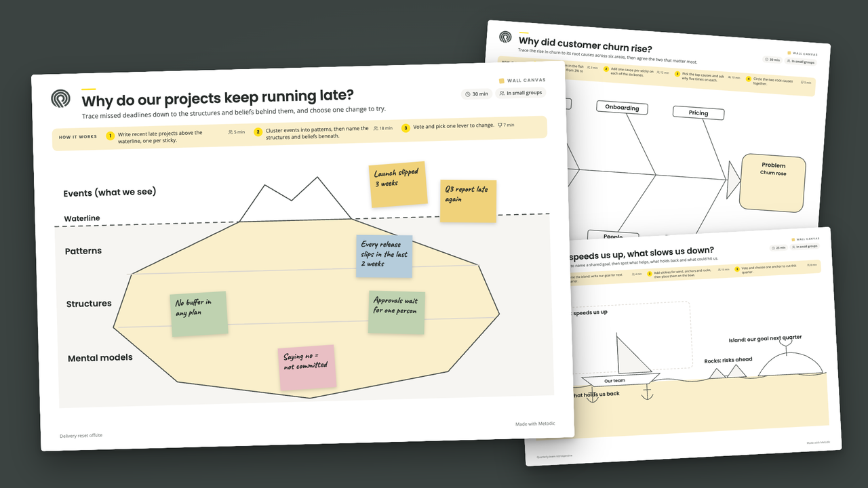Click the 'Mental models' layer label
Image resolution: width=868 pixels, height=488 pixels.
[100, 358]
